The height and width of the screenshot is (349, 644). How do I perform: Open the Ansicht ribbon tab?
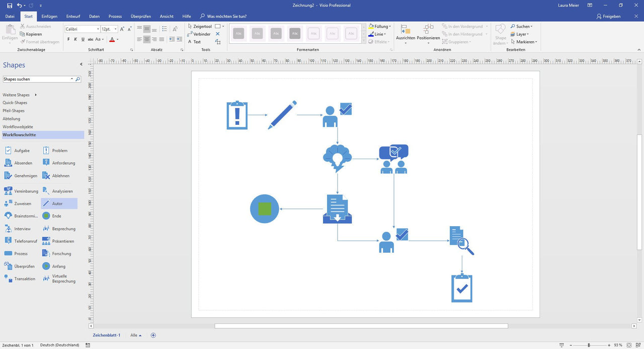pos(166,16)
